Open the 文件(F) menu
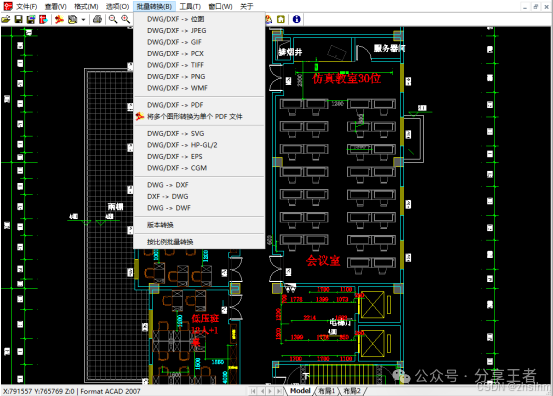 (26, 6)
